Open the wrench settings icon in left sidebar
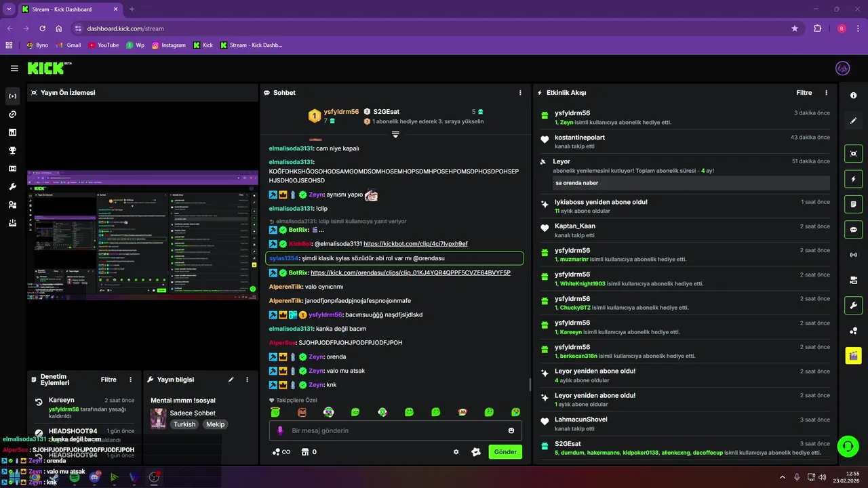 [12, 186]
